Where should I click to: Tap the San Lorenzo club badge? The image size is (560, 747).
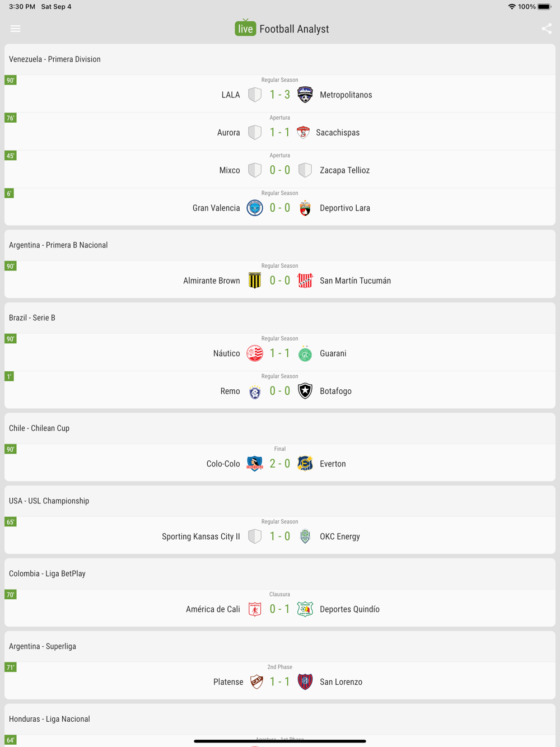tap(305, 682)
